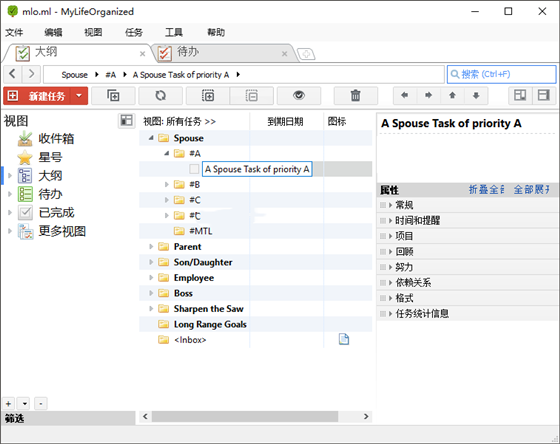
Task: Collapse the Spouse folder
Action: pyautogui.click(x=151, y=138)
